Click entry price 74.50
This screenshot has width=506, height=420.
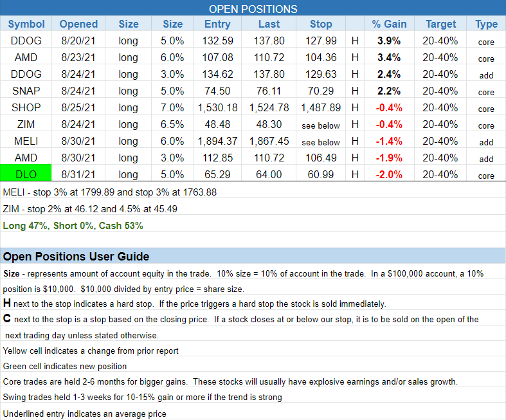tap(217, 91)
